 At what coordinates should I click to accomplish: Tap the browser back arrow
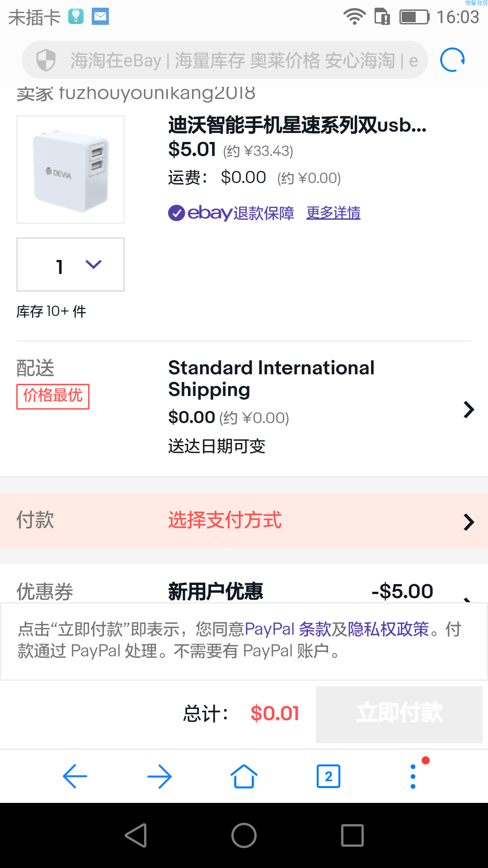(x=75, y=776)
